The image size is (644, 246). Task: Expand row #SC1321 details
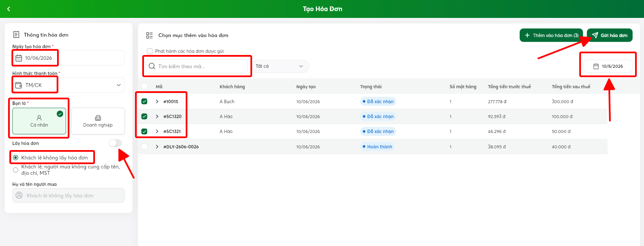coord(157,131)
